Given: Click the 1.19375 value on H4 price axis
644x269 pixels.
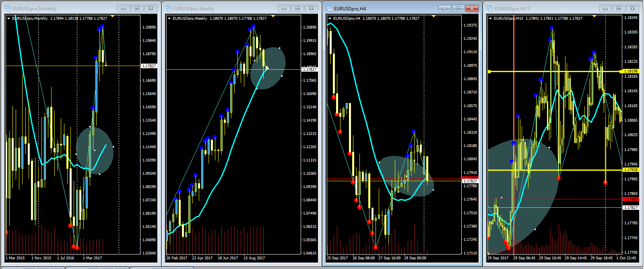Looking at the screenshot, I should pos(470,25).
